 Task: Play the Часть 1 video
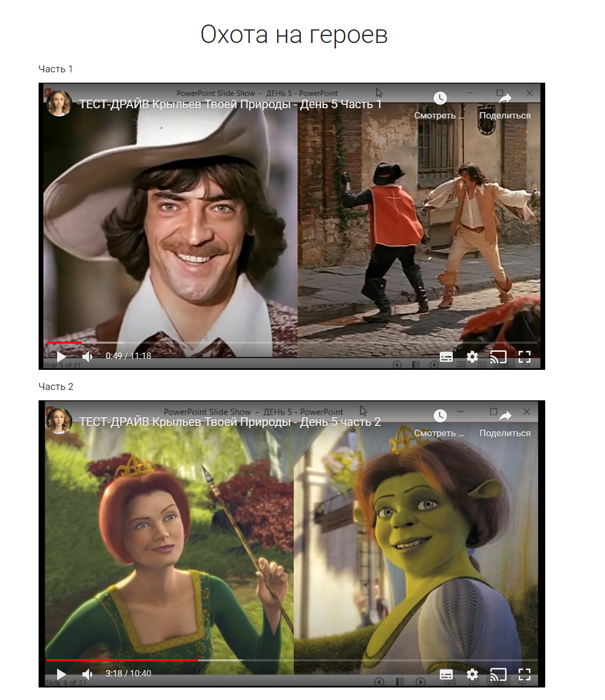click(x=61, y=356)
